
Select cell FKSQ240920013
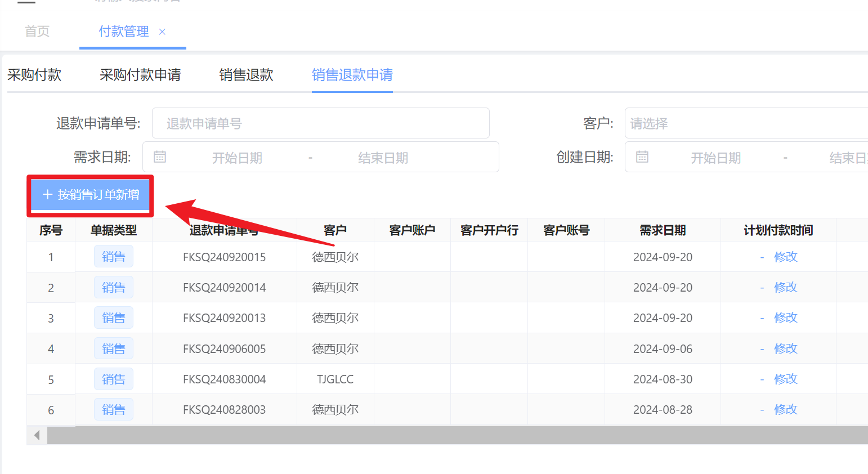224,318
